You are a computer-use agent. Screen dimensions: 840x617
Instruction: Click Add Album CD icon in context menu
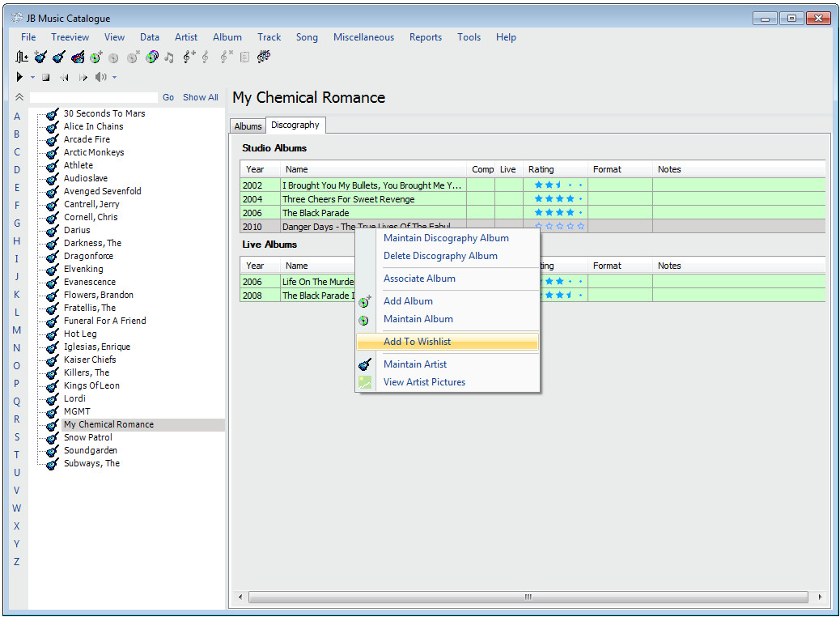point(364,301)
